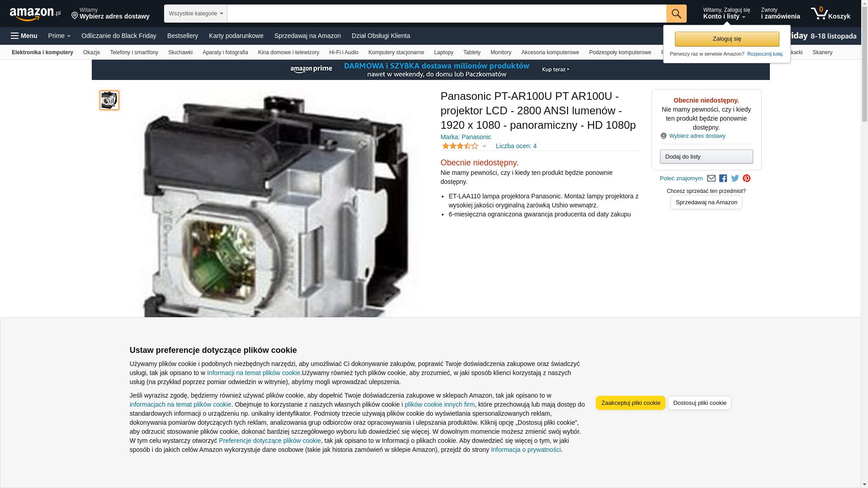The image size is (868, 488).
Task: Select Karty podarunkowe navigation item
Action: pos(236,36)
